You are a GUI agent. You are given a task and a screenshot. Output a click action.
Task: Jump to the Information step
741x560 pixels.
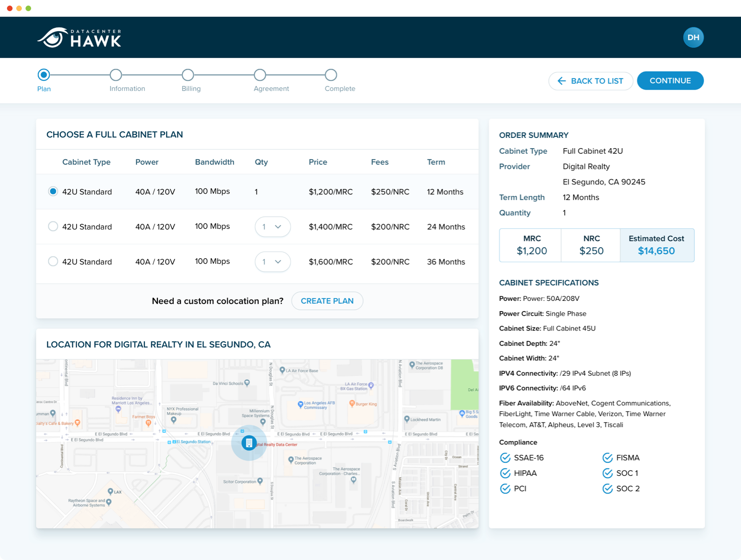pyautogui.click(x=116, y=75)
